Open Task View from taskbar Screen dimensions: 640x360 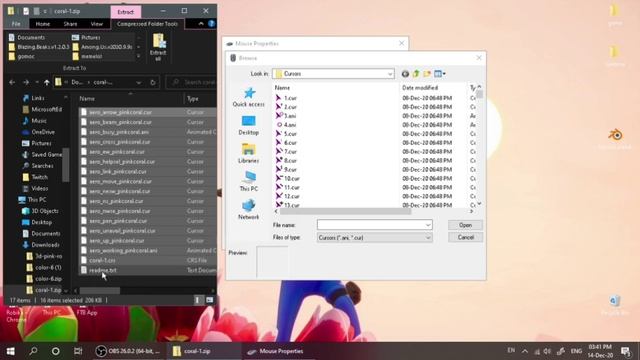(78, 351)
